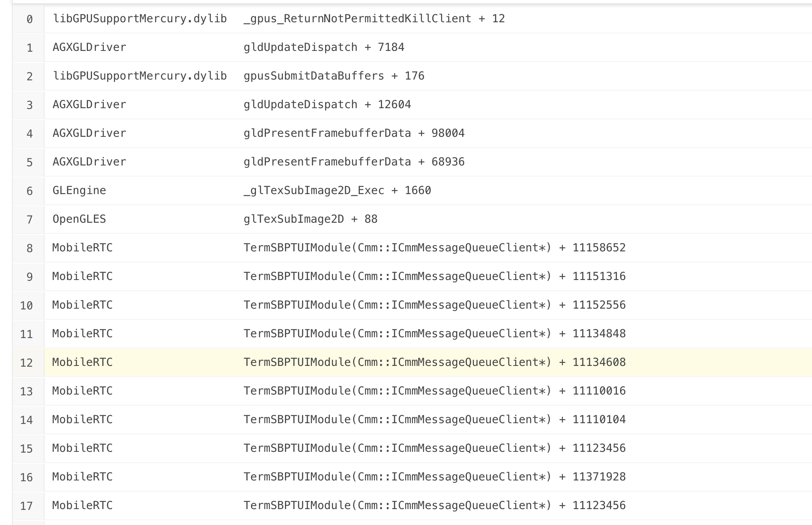Click line number 17 in gutter
Screen dimensions: 812x525
coord(26,506)
